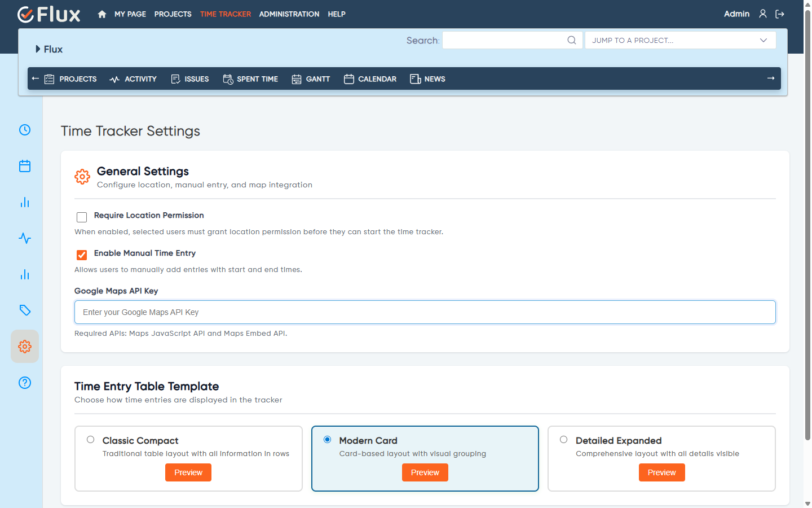Open the settings gear sidebar icon
The width and height of the screenshot is (812, 508).
25,347
